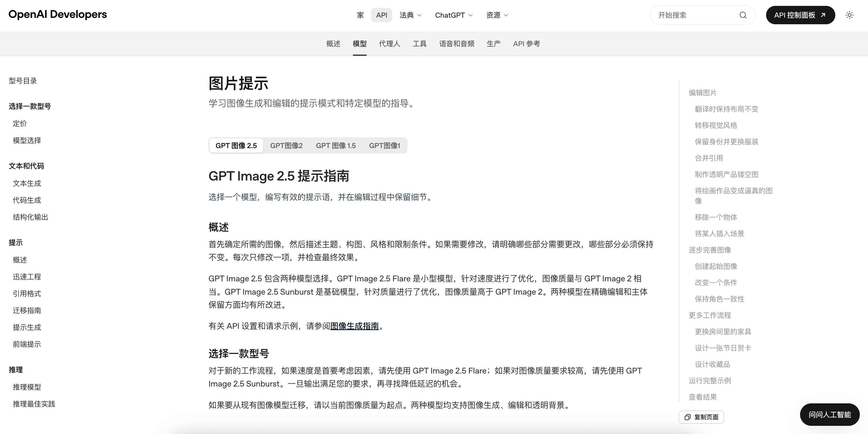Click the search magnifier icon

[x=743, y=15]
